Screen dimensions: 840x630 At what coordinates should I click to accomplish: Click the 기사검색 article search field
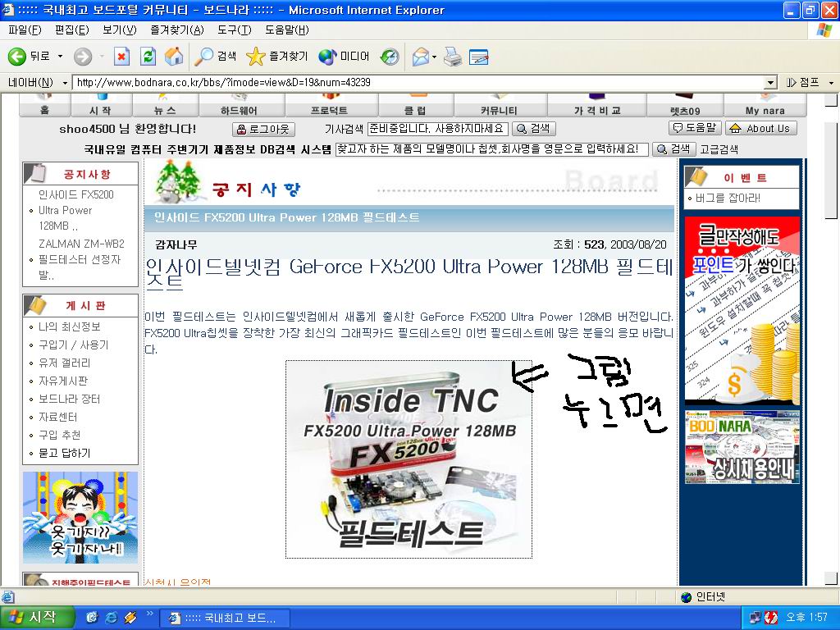[x=438, y=129]
